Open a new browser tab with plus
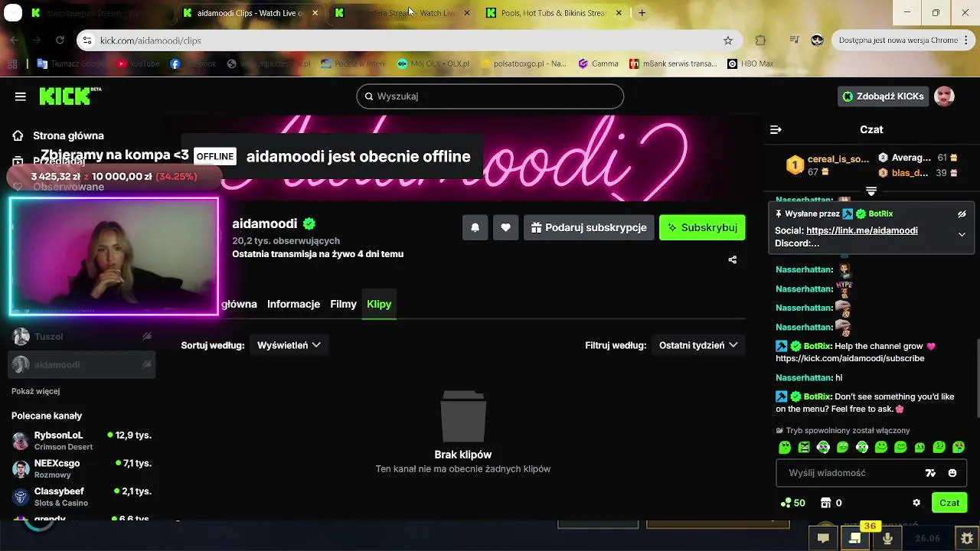 (x=642, y=13)
